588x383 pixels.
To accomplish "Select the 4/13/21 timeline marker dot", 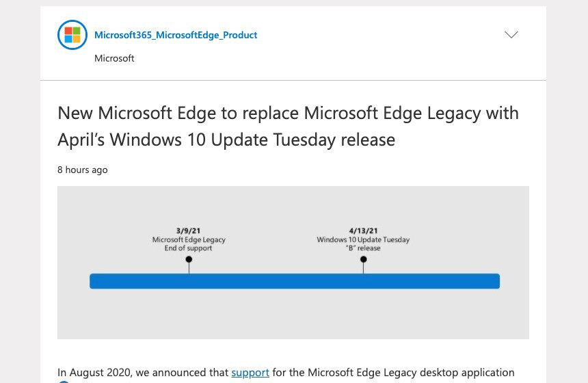I will (x=363, y=259).
